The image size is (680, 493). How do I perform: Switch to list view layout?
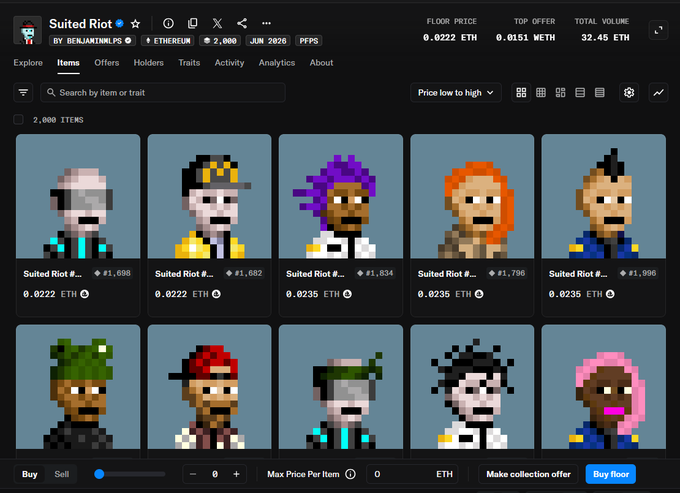(x=580, y=92)
